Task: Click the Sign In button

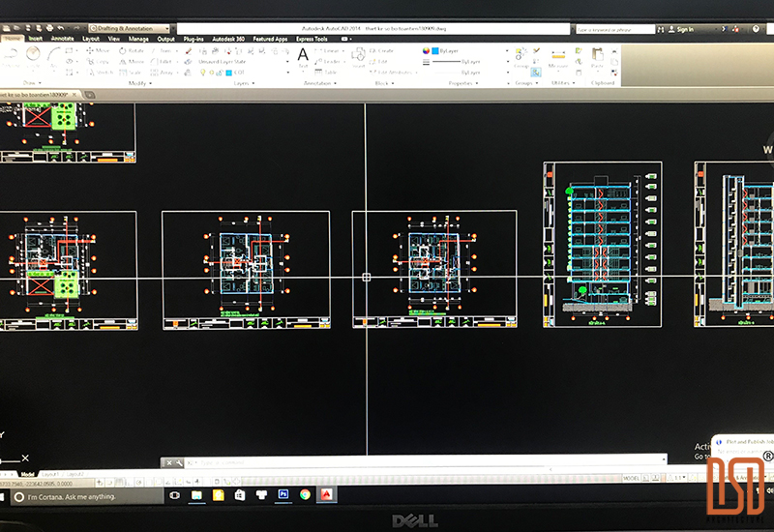Action: tap(681, 29)
